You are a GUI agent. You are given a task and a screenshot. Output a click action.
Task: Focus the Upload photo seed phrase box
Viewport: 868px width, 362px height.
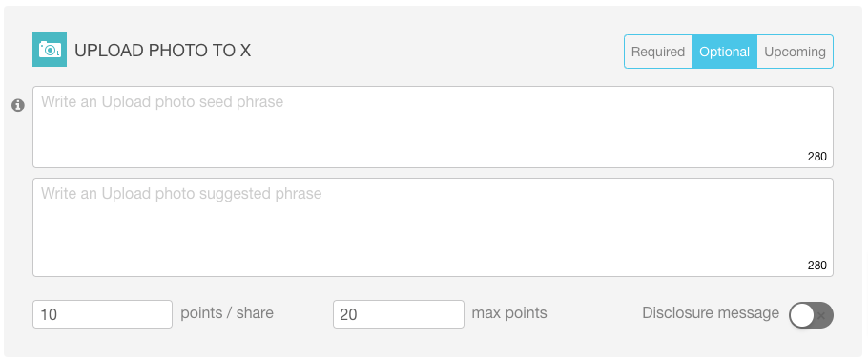click(433, 127)
